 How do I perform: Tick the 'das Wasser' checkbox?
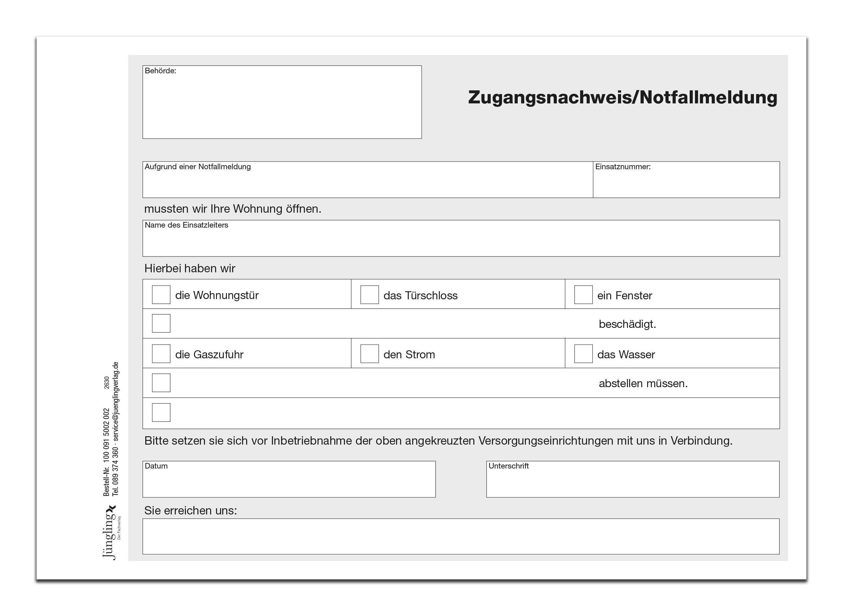pyautogui.click(x=583, y=354)
